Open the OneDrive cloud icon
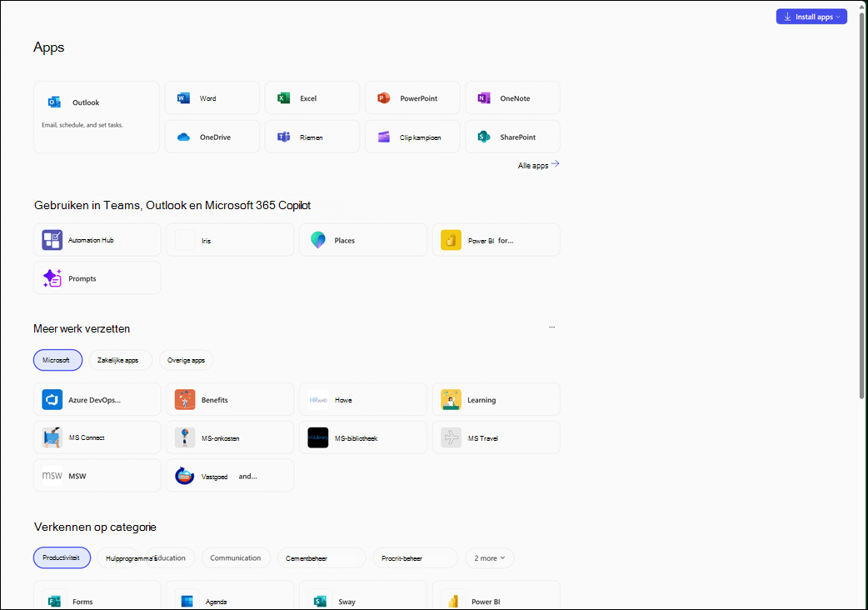The height and width of the screenshot is (610, 868). (183, 137)
